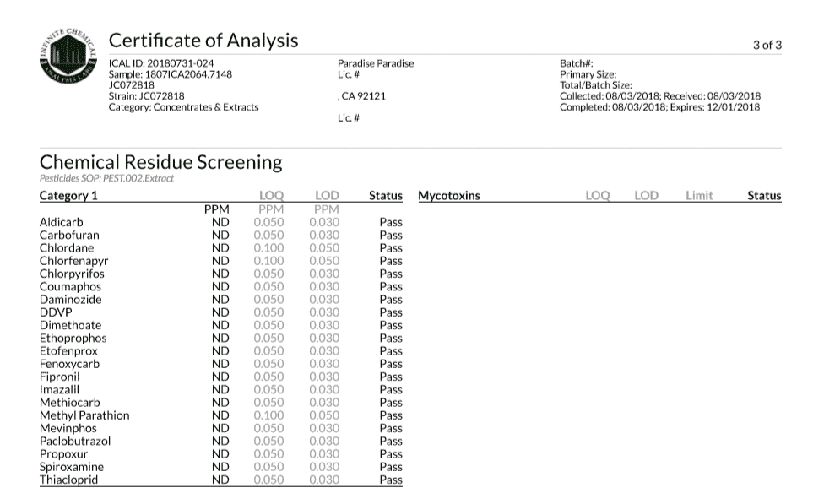Select the Methyl Parathion entry
Image resolution: width=824 pixels, height=504 pixels.
pyautogui.click(x=84, y=415)
